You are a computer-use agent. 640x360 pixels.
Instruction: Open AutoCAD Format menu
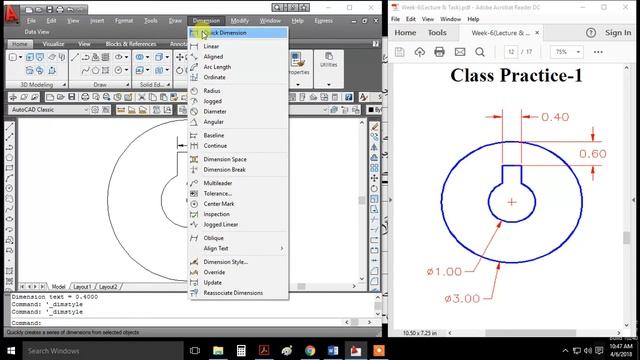pyautogui.click(x=124, y=21)
